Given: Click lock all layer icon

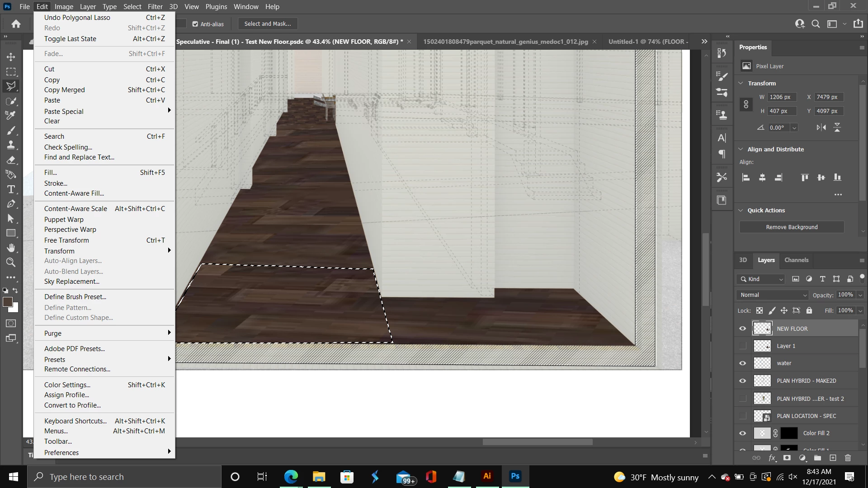Looking at the screenshot, I should 809,310.
